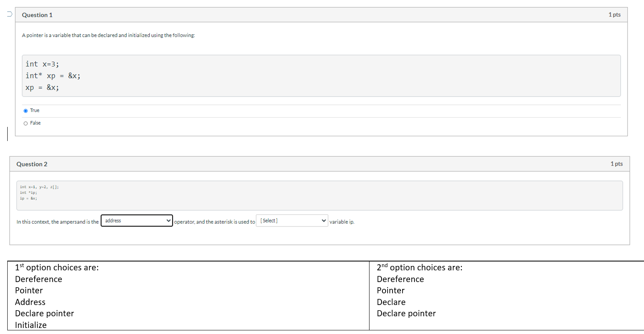Select the True radio button
This screenshot has height=334, width=644.
click(x=26, y=111)
